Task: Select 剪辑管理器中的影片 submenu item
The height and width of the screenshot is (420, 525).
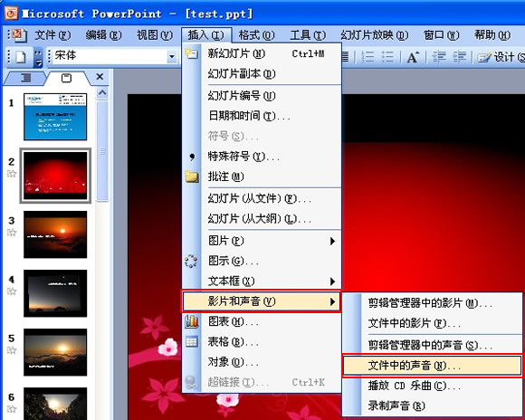Action: [433, 303]
